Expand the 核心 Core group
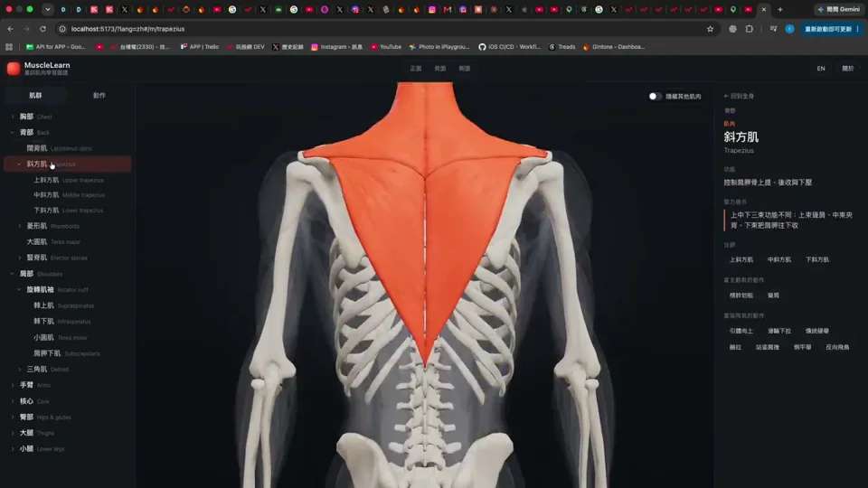Viewport: 868px width, 488px height. coord(13,401)
